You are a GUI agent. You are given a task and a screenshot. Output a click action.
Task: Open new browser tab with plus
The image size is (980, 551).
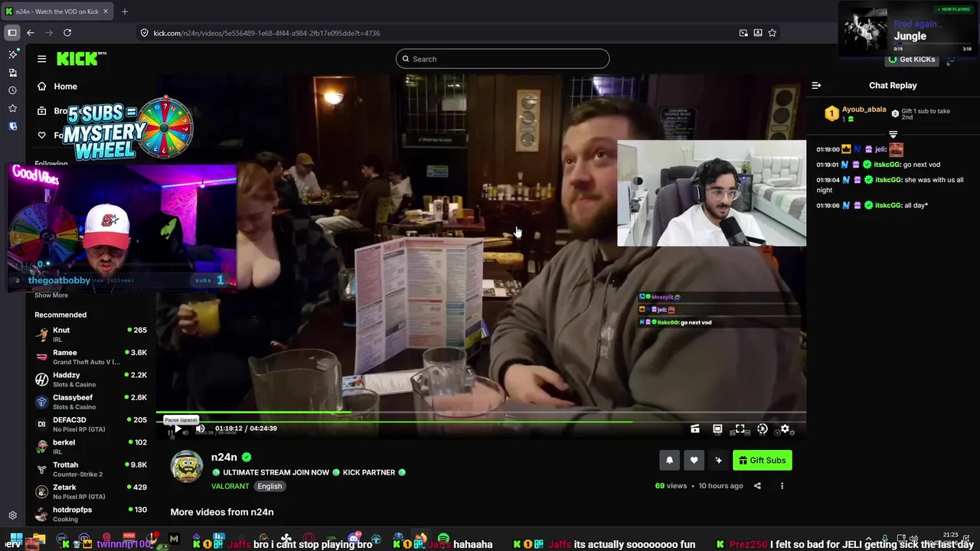click(x=125, y=11)
